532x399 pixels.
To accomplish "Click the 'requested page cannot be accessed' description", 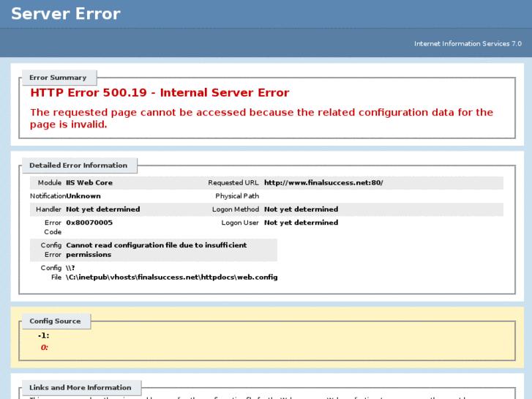I will pyautogui.click(x=261, y=118).
